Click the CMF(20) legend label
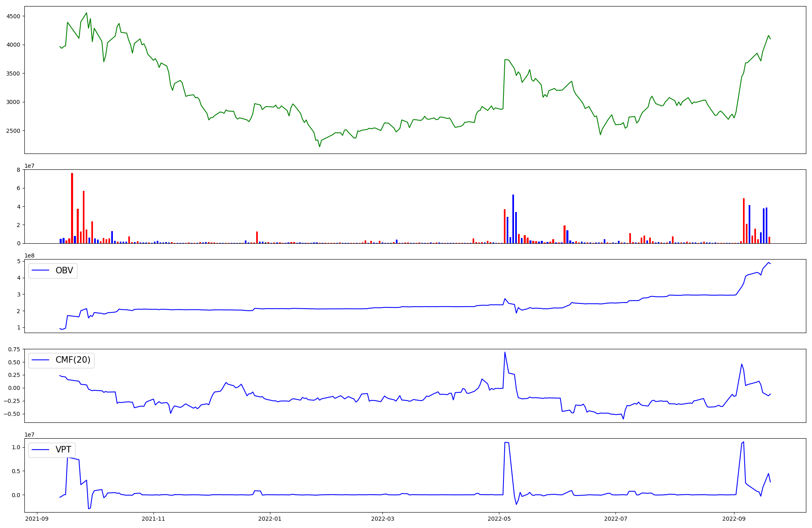 tap(73, 360)
